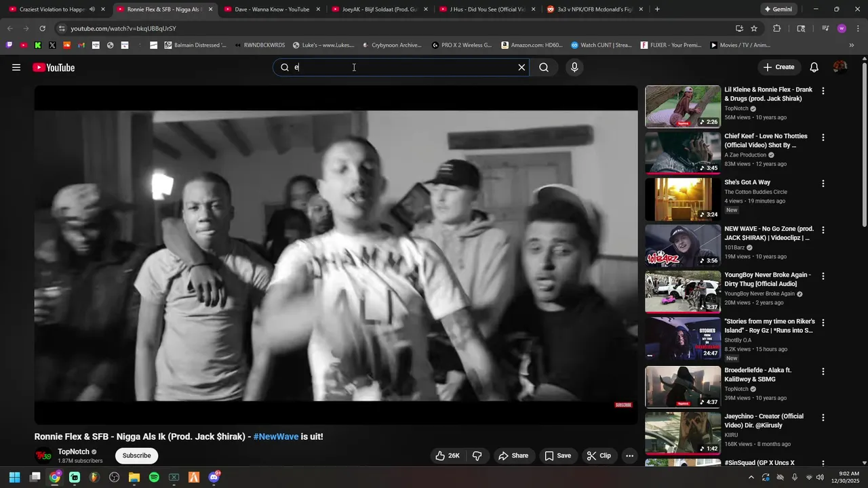868x488 pixels.
Task: Go to the YouTube home logo
Action: coord(54,67)
